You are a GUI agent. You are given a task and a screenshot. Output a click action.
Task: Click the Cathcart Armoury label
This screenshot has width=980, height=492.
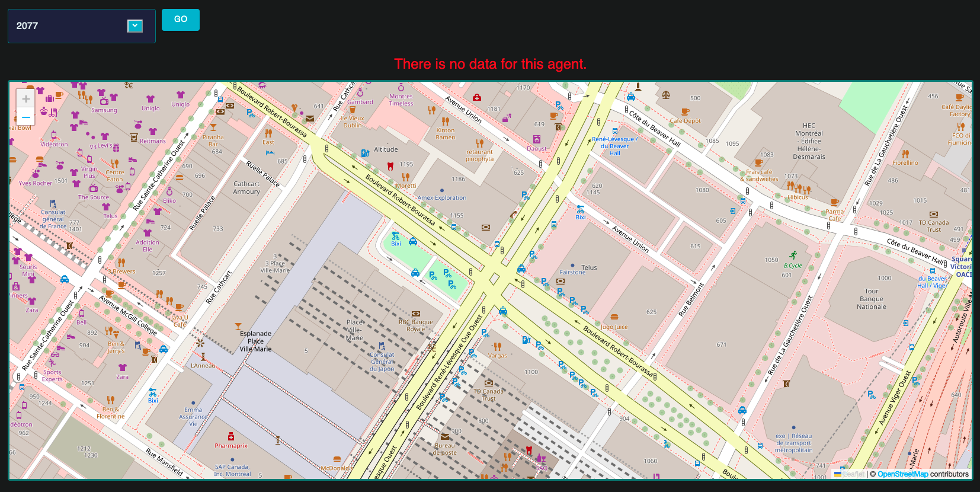coord(246,188)
